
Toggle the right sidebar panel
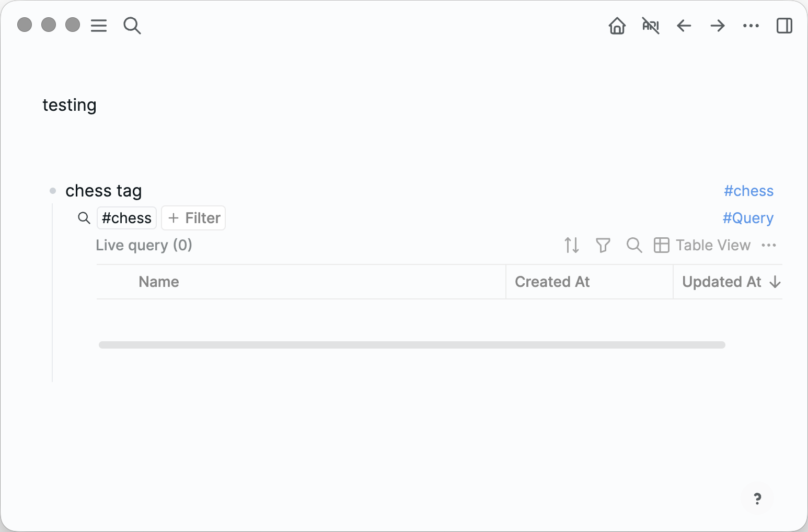pyautogui.click(x=784, y=25)
